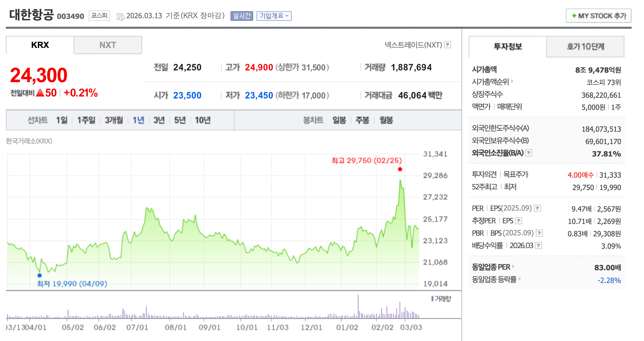Image resolution: width=644 pixels, height=341 pixels.
Task: Click the 대한항공 stock name heading
Action: (x=31, y=15)
